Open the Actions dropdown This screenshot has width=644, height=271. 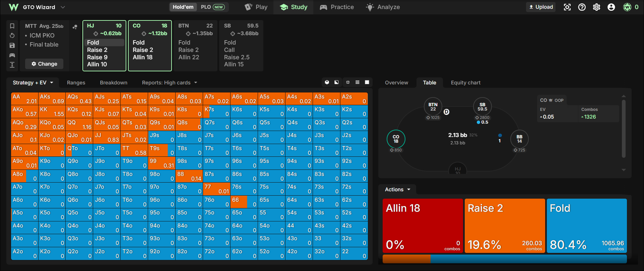click(397, 190)
